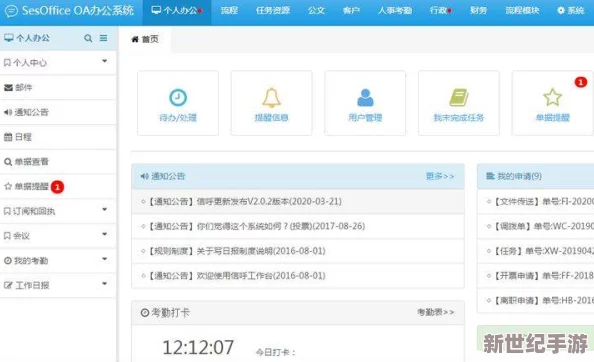Open the 公文 top menu
The height and width of the screenshot is (362, 594).
[x=316, y=11]
